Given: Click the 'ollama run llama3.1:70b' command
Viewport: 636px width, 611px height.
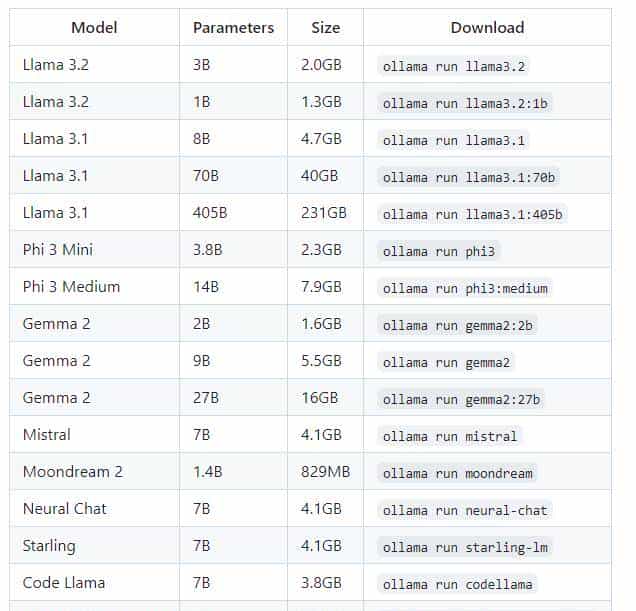Looking at the screenshot, I should [468, 177].
